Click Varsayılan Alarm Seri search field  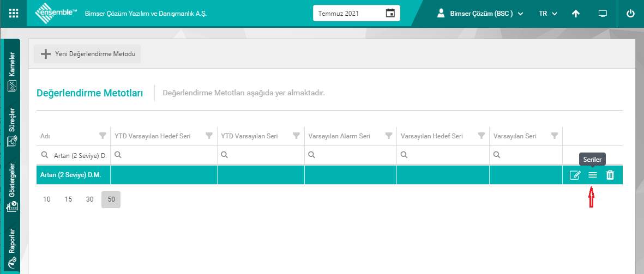click(350, 155)
